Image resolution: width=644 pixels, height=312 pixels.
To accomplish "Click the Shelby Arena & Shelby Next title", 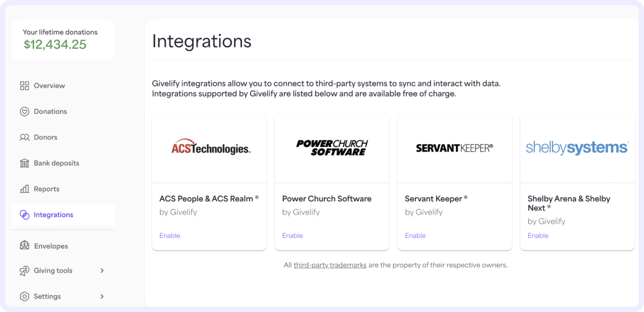I will [x=569, y=203].
